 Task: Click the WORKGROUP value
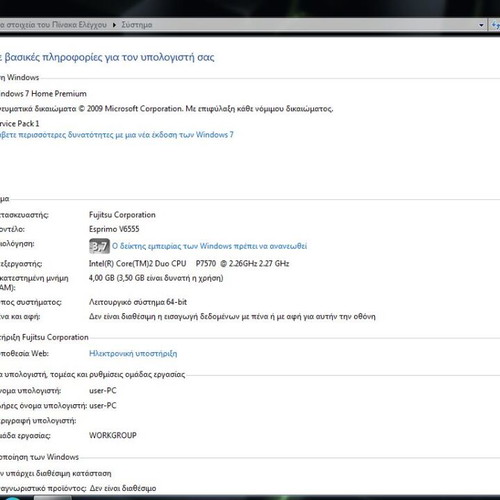pos(113,435)
